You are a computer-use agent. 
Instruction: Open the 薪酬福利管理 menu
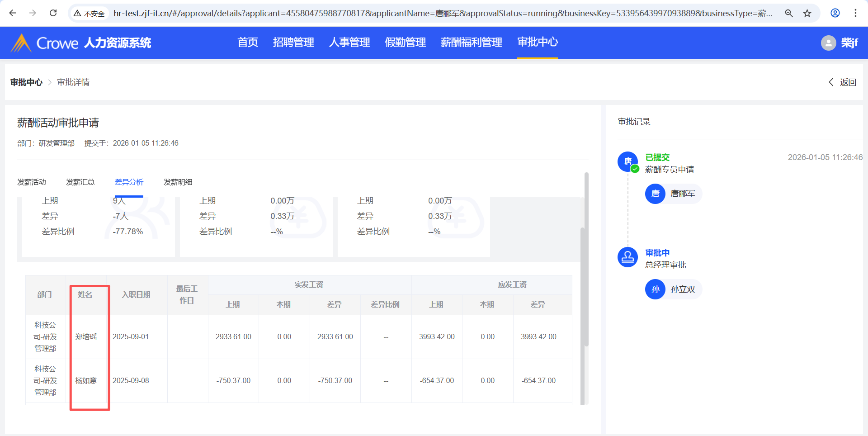click(471, 43)
